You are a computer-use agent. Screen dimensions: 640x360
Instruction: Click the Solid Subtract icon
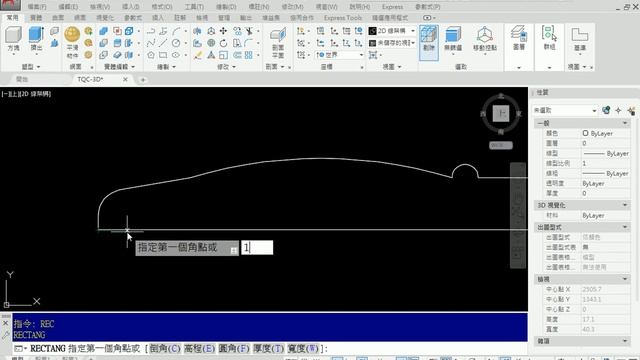[103, 43]
